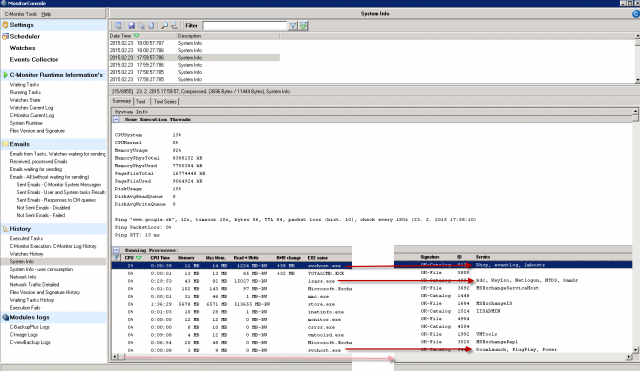
Task: Sort the list by Description column header
Action: tap(228, 36)
